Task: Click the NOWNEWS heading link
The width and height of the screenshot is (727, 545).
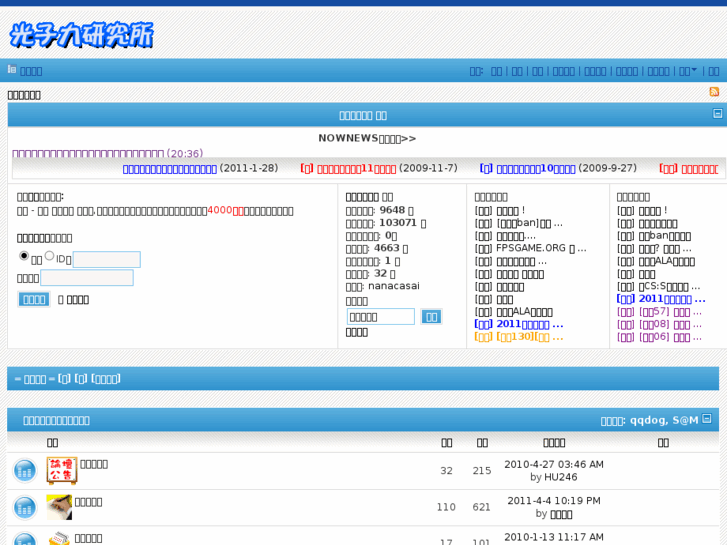Action: pyautogui.click(x=367, y=138)
